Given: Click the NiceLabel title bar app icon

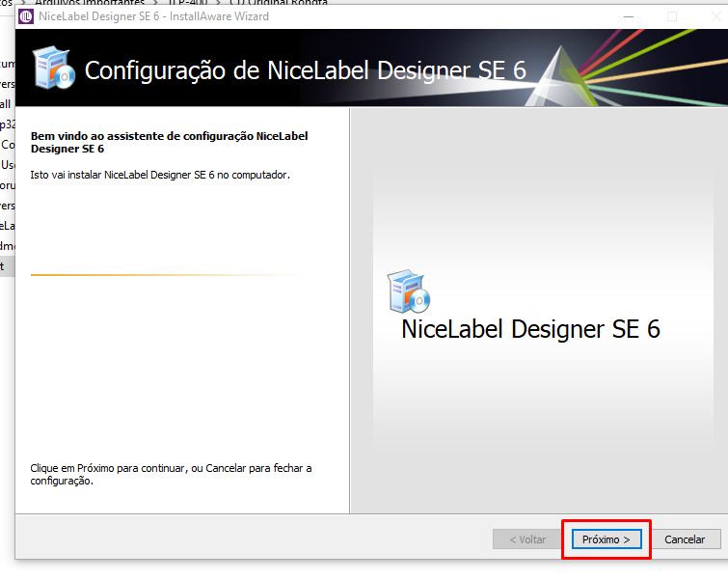Looking at the screenshot, I should 26,16.
